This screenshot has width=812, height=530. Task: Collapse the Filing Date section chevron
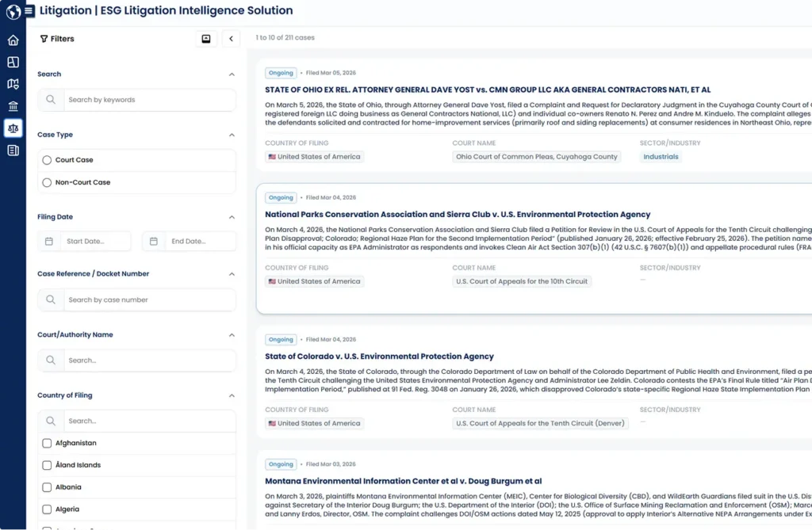[232, 217]
